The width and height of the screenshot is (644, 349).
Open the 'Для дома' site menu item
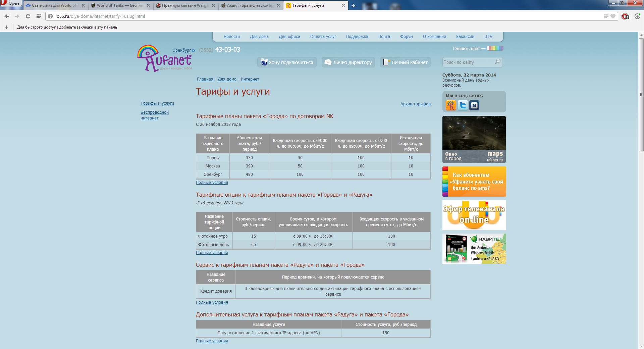click(259, 37)
